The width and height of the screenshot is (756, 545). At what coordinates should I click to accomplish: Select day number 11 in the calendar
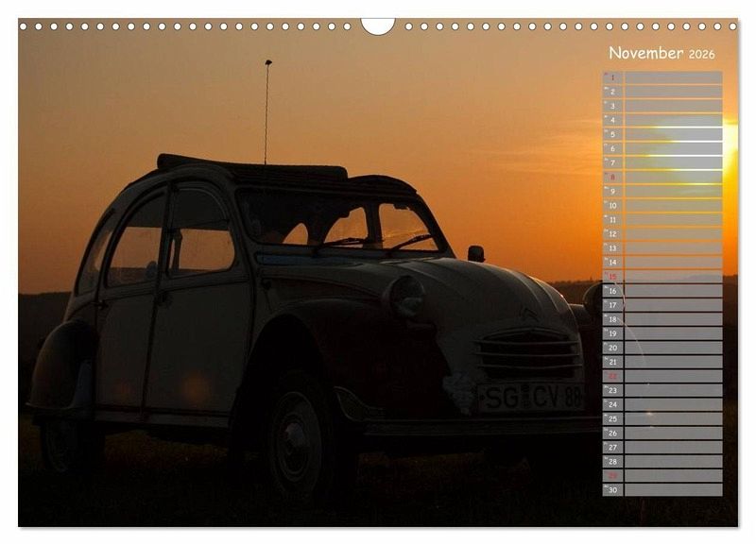click(x=612, y=220)
